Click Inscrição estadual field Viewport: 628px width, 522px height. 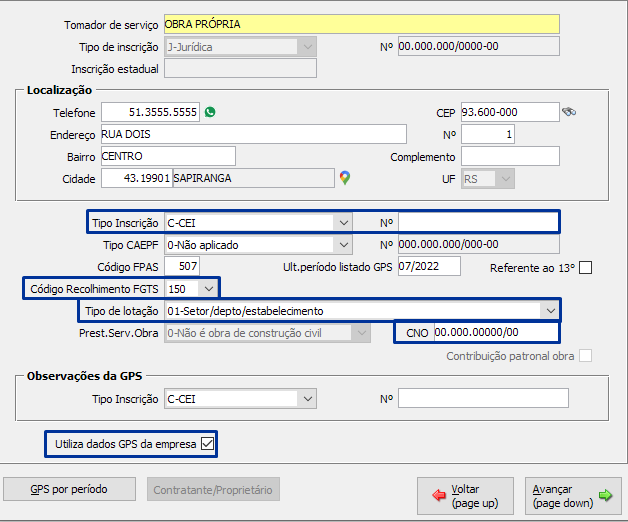pos(240,68)
